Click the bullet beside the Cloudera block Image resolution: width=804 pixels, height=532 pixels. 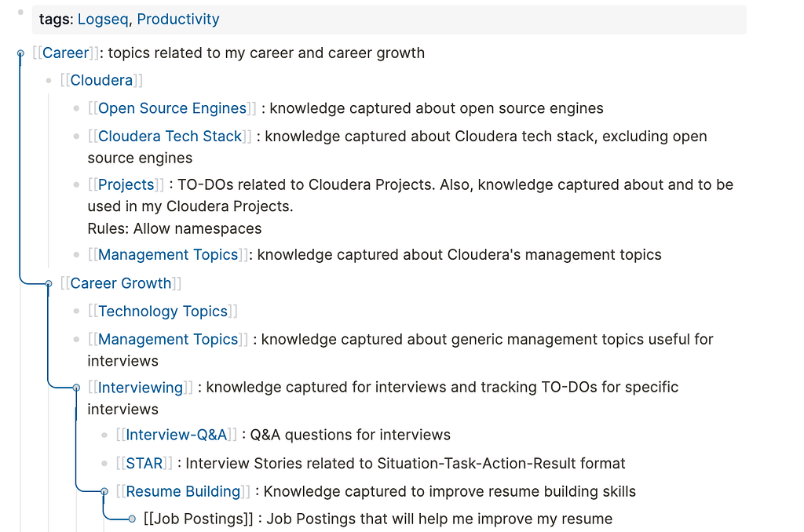pyautogui.click(x=49, y=81)
